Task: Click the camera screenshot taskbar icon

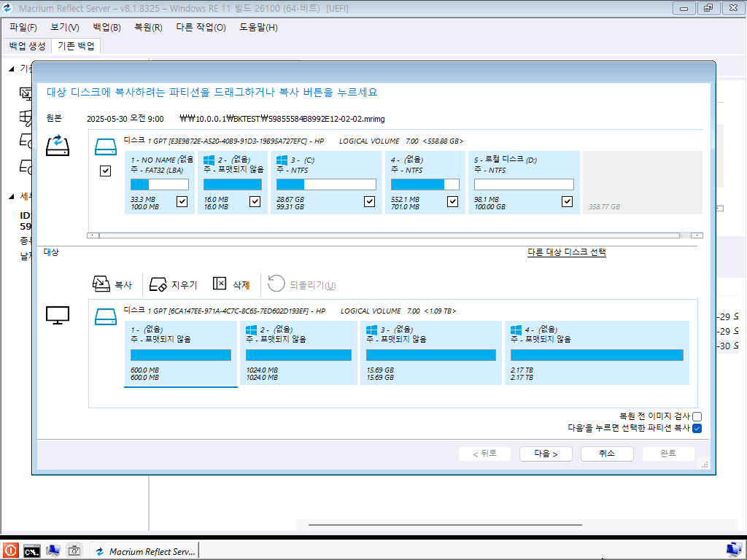Action: 74,551
